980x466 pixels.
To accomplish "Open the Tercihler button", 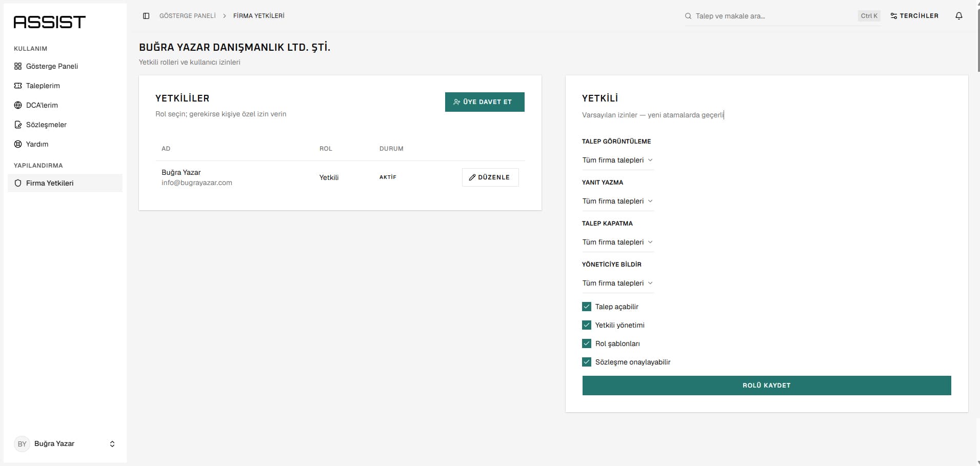I will point(914,16).
